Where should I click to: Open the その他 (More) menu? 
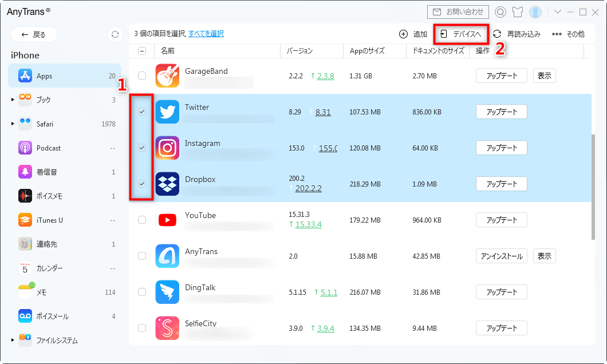(568, 34)
